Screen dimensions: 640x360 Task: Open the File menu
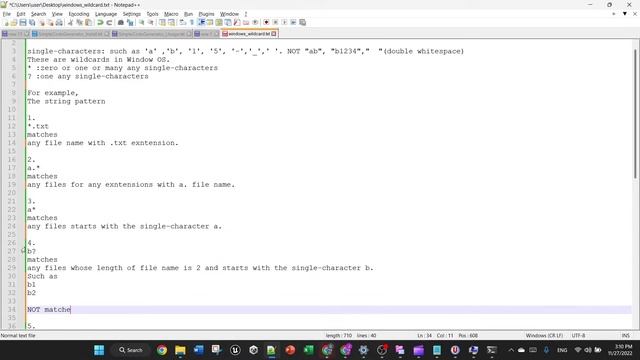(x=7, y=14)
